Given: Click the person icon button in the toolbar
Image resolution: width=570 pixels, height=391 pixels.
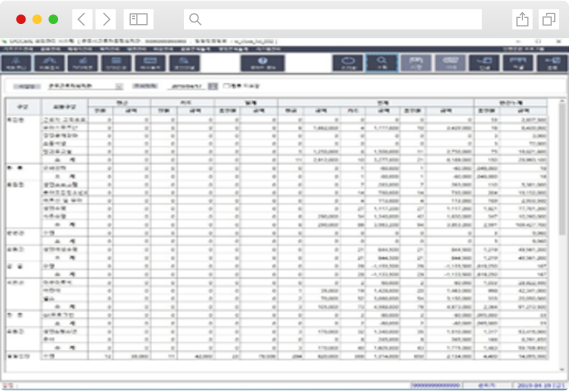Looking at the screenshot, I should 16,63.
